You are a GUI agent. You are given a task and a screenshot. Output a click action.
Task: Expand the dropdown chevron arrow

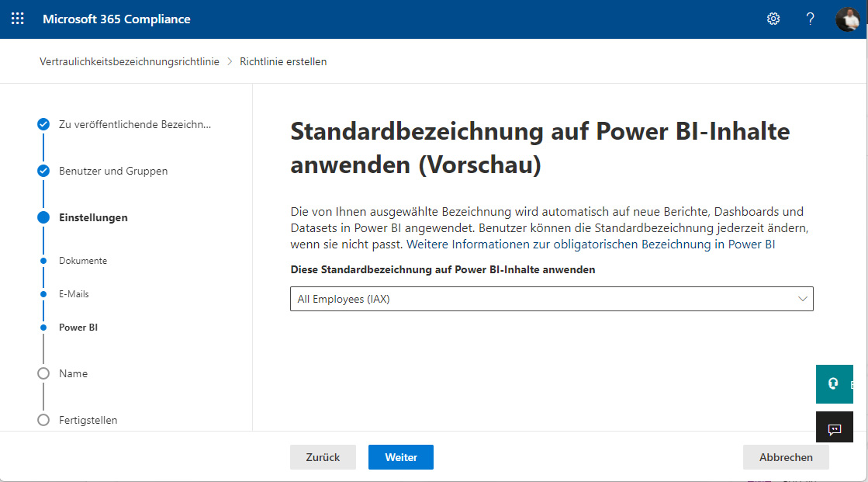click(802, 299)
